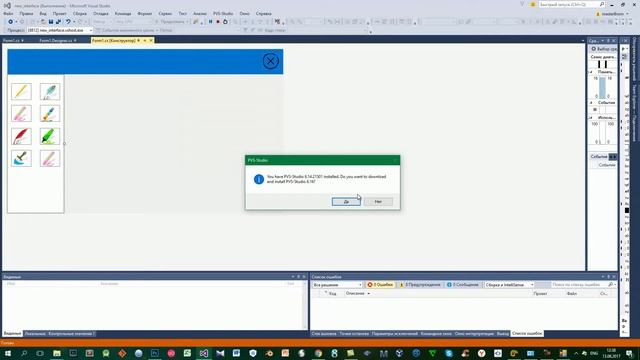
Task: Open the Формат menu
Action: coord(144,13)
